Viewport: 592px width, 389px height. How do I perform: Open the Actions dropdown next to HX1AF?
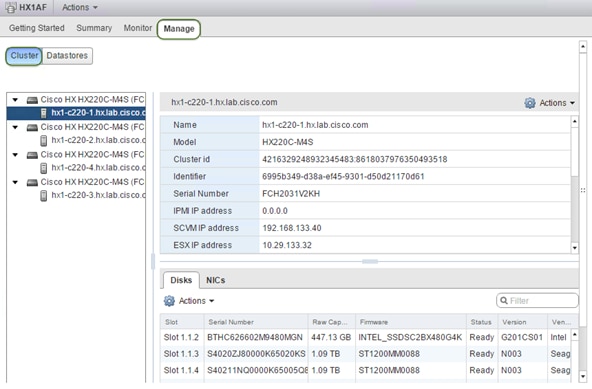(80, 8)
